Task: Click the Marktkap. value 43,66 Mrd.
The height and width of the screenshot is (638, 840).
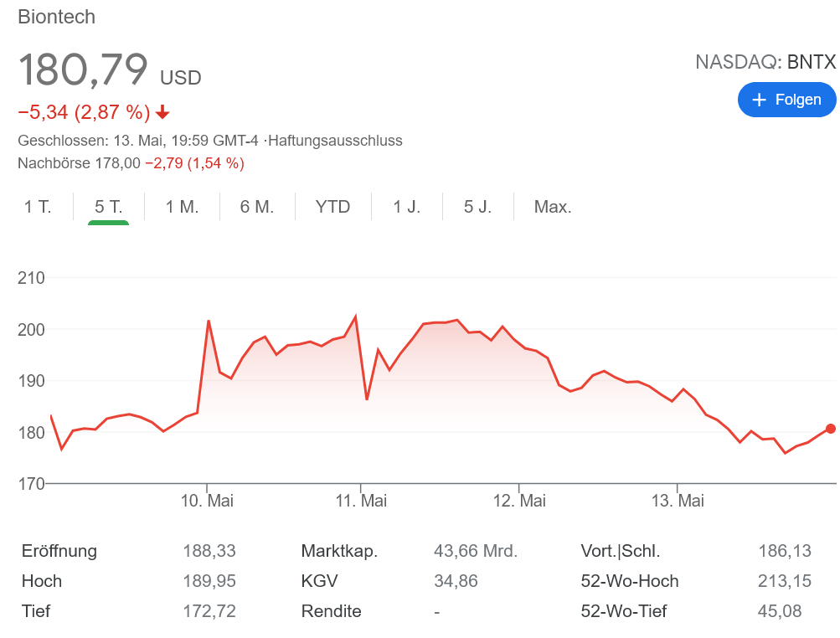Action: 476,551
